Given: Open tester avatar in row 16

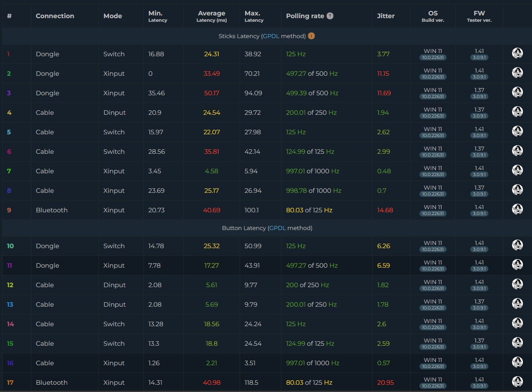Looking at the screenshot, I should pyautogui.click(x=517, y=362).
